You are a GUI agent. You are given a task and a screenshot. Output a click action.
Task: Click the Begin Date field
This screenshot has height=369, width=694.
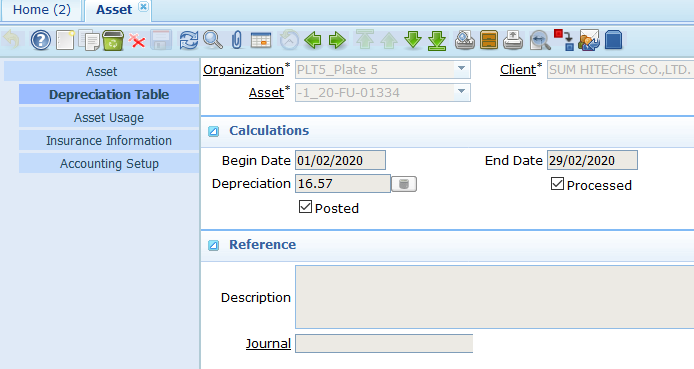340,160
